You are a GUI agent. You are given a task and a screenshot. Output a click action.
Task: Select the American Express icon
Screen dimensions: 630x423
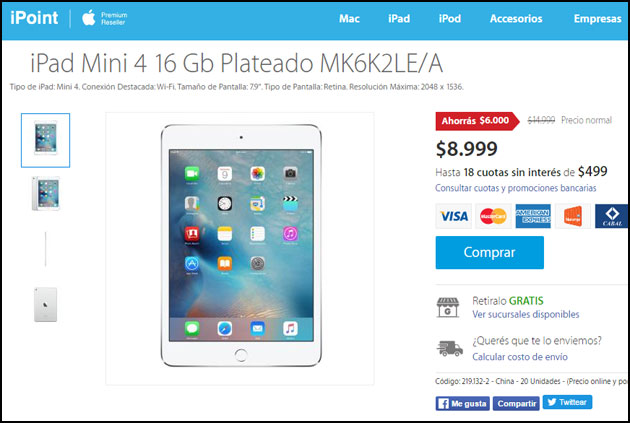pyautogui.click(x=533, y=216)
